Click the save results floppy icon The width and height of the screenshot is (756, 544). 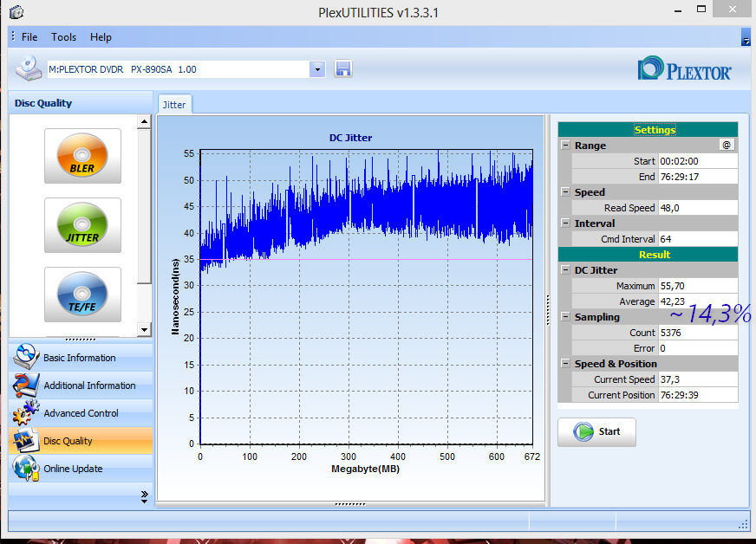tap(342, 69)
